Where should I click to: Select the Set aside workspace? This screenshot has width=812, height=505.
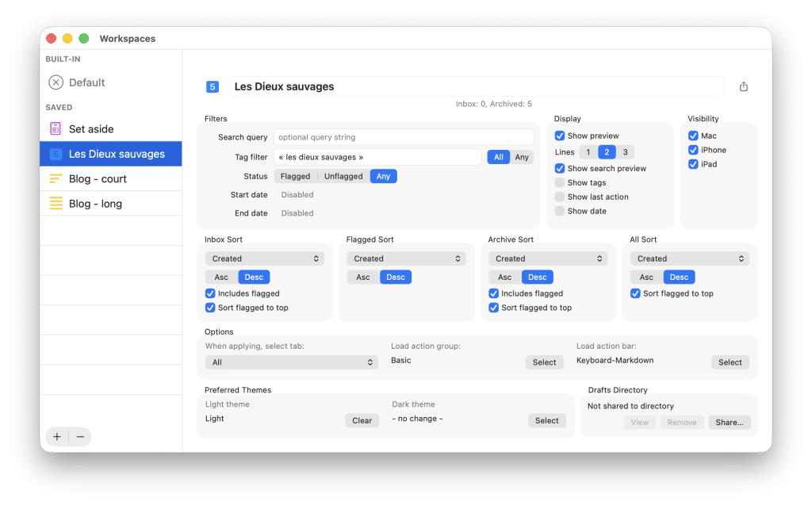pos(111,129)
